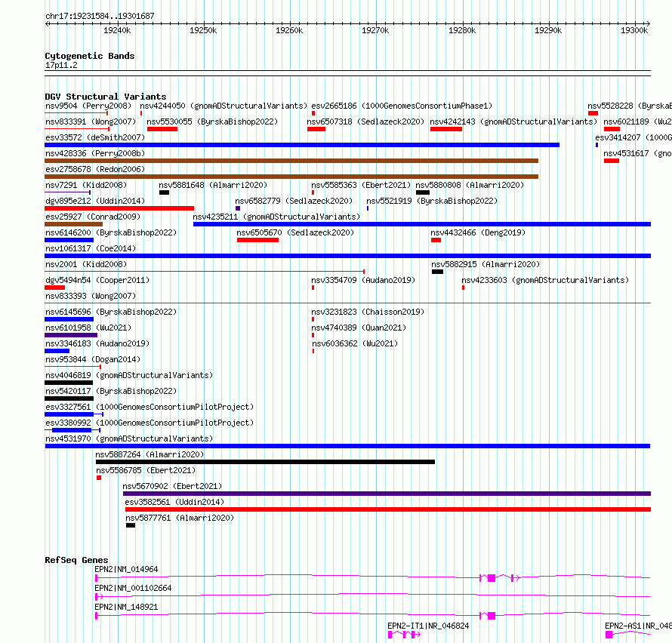Image resolution: width=672 pixels, height=643 pixels.
Task: Click the EPN2-IT1|NR_046824 gene glyph
Action: click(404, 635)
